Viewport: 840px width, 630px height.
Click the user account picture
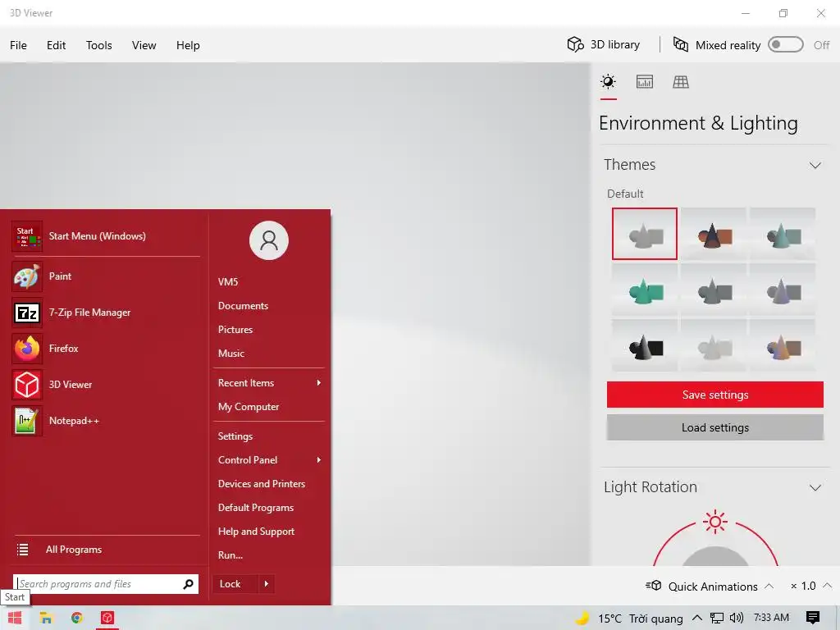(x=269, y=240)
